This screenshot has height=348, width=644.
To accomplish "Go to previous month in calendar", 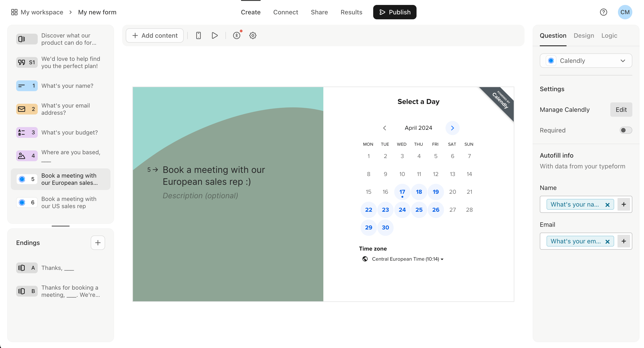I will 385,128.
